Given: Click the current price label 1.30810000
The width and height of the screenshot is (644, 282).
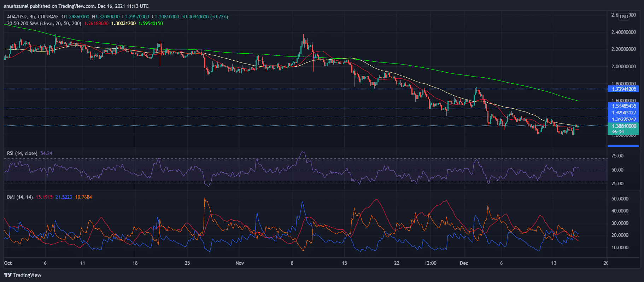Looking at the screenshot, I should pos(623,126).
